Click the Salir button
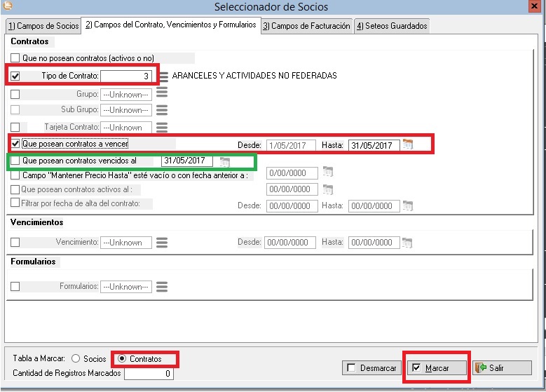The image size is (546, 392). [x=493, y=368]
